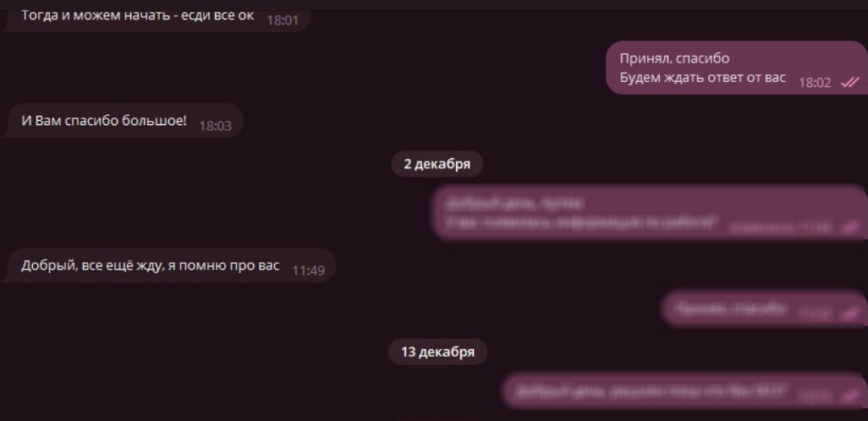The width and height of the screenshot is (868, 421).
Task: Click checkmarks on last blurred message
Action: [849, 396]
